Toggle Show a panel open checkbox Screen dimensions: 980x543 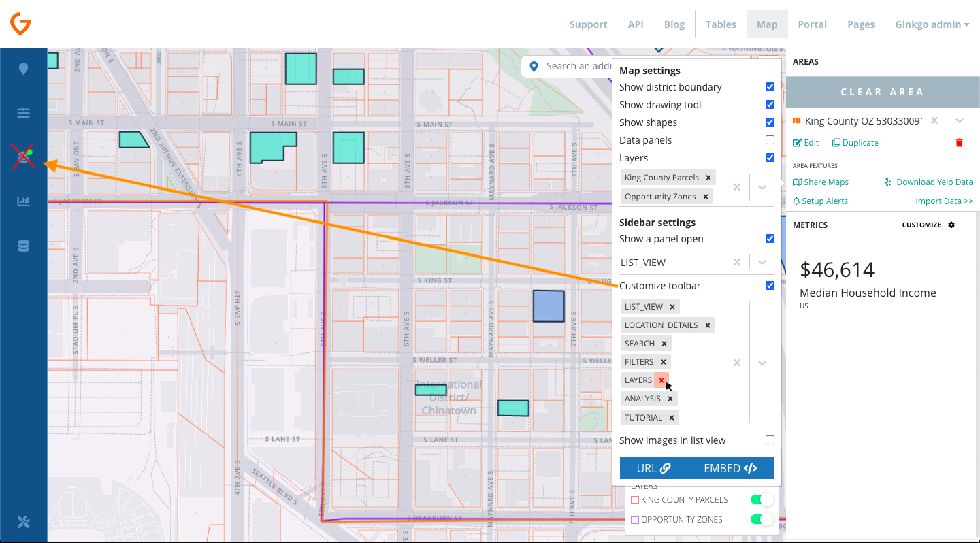point(770,239)
